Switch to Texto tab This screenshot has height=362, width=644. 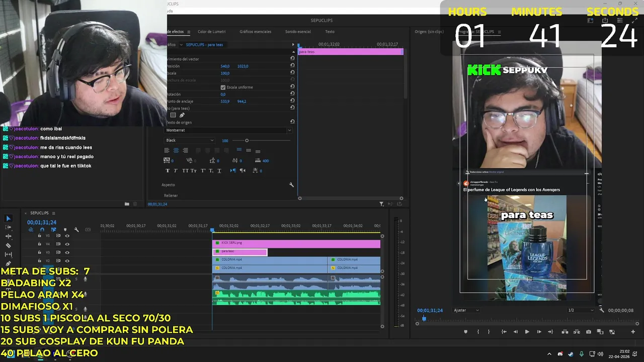pyautogui.click(x=330, y=32)
